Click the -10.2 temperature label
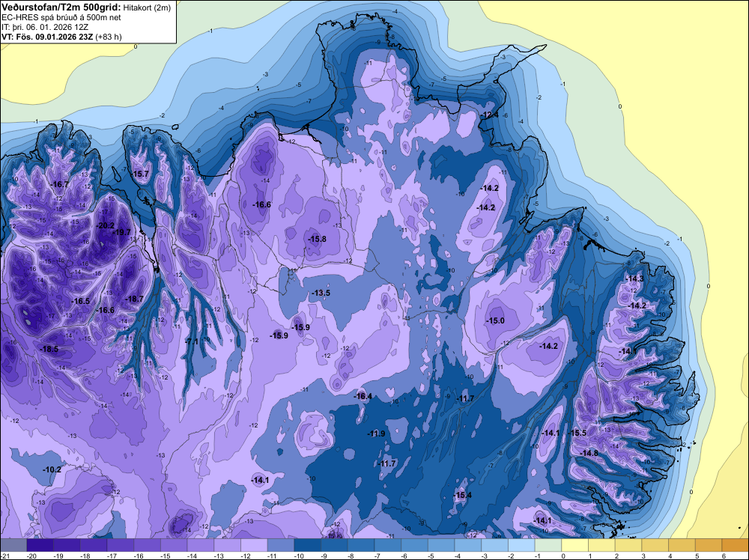749x560 pixels. coord(52,469)
